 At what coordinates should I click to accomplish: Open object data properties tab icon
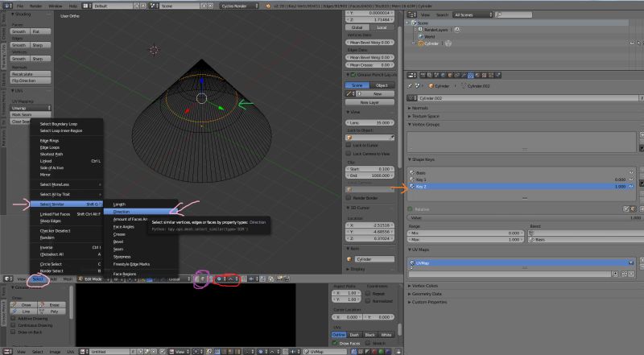click(470, 75)
